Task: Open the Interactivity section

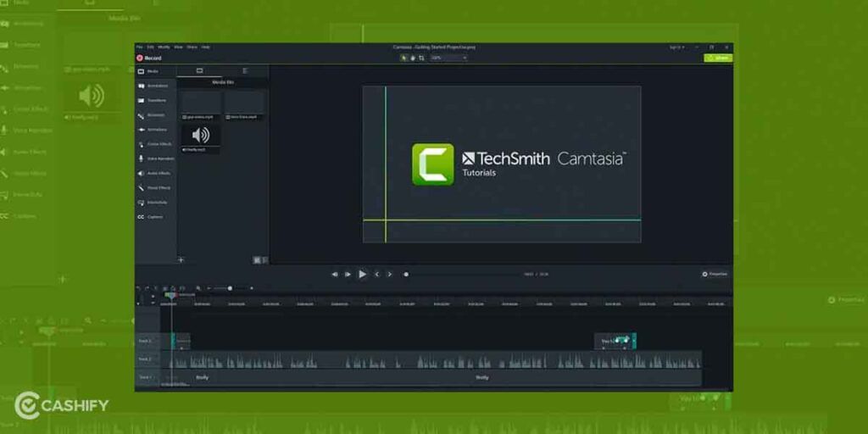Action: (x=156, y=203)
